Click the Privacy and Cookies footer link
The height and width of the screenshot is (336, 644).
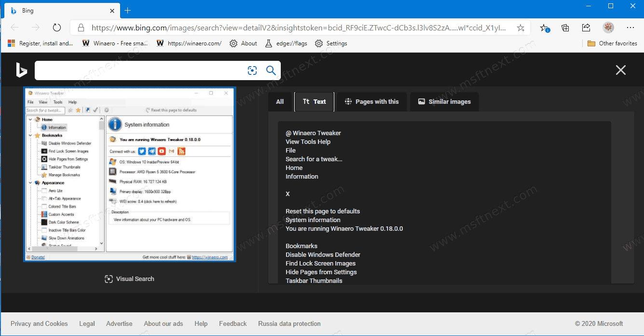coord(39,323)
